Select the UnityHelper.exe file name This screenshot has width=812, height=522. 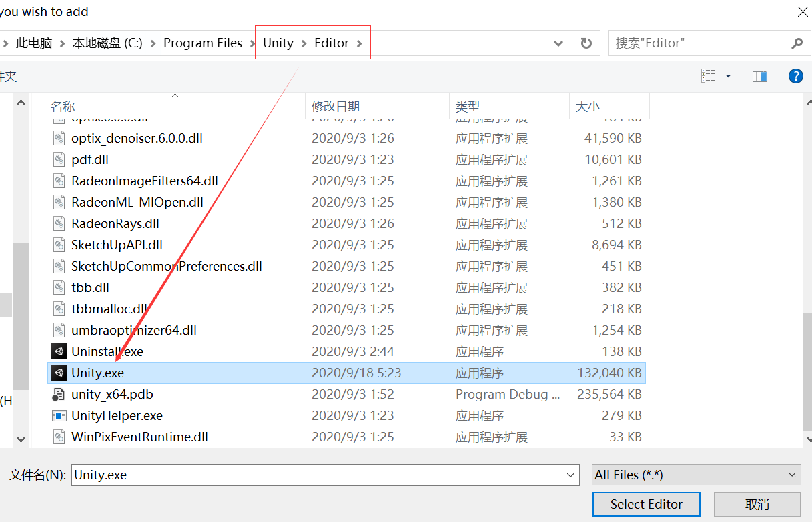point(117,415)
